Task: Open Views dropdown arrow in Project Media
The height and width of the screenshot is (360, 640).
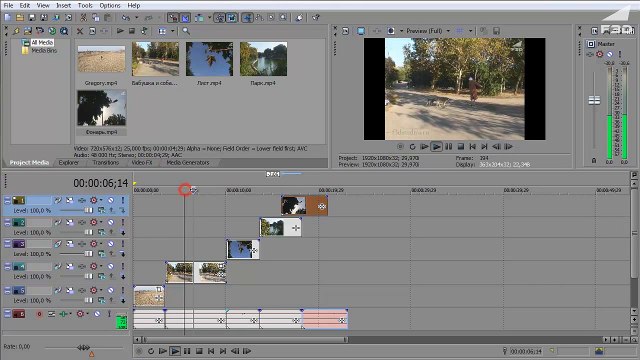Action: (x=172, y=31)
